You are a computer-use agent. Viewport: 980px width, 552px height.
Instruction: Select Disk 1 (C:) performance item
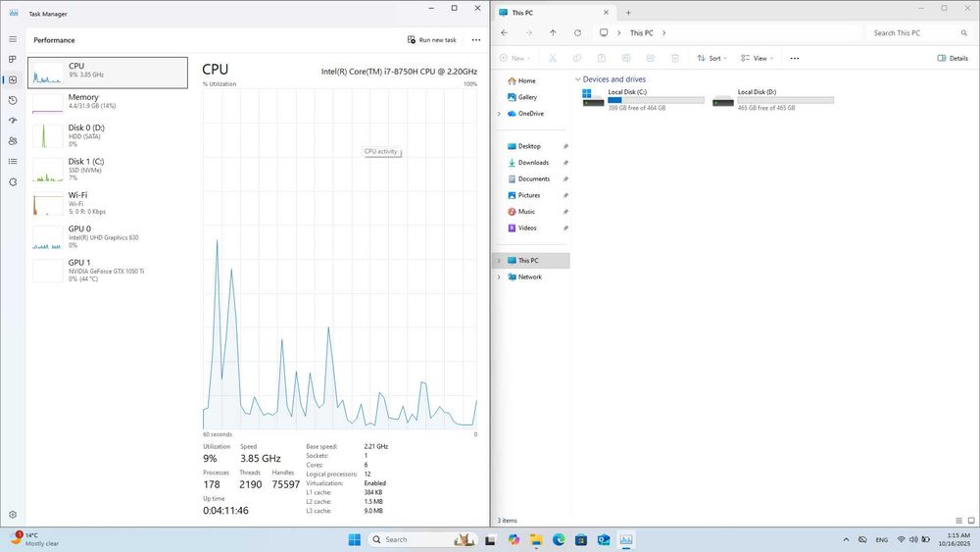108,170
